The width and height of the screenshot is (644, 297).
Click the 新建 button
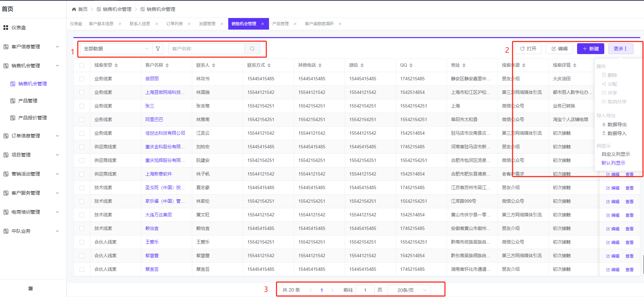(x=591, y=49)
